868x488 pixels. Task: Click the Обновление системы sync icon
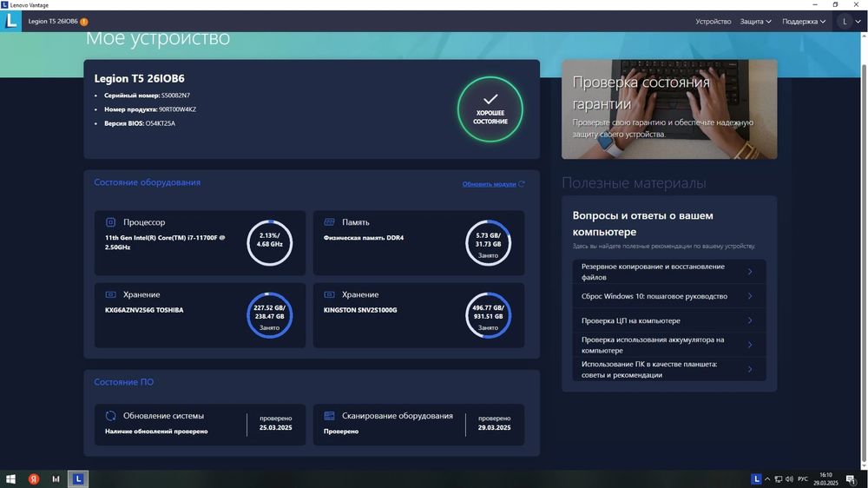(110, 415)
